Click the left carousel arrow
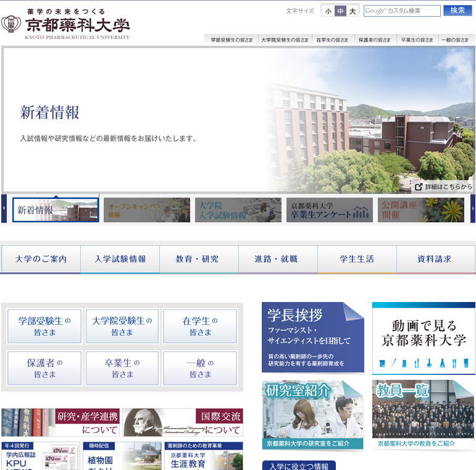The image size is (476, 470). [x=4, y=209]
